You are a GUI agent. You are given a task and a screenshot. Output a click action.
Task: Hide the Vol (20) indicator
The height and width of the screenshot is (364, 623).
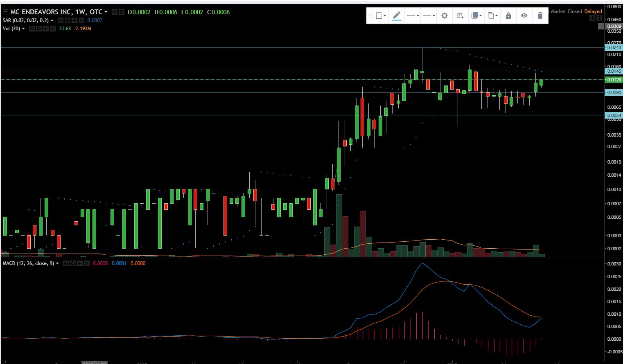coord(31,29)
